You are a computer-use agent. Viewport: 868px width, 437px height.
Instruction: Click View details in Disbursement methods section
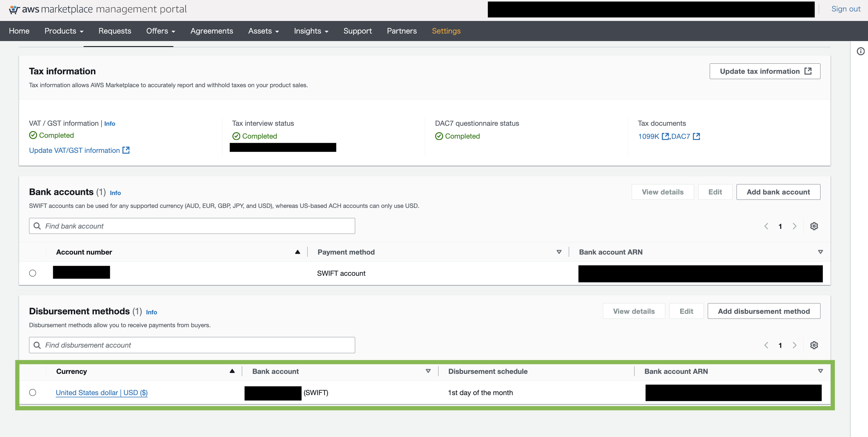pyautogui.click(x=634, y=311)
